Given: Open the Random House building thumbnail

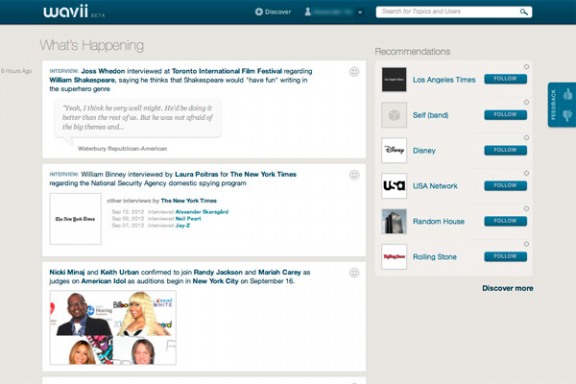Looking at the screenshot, I should click(394, 221).
